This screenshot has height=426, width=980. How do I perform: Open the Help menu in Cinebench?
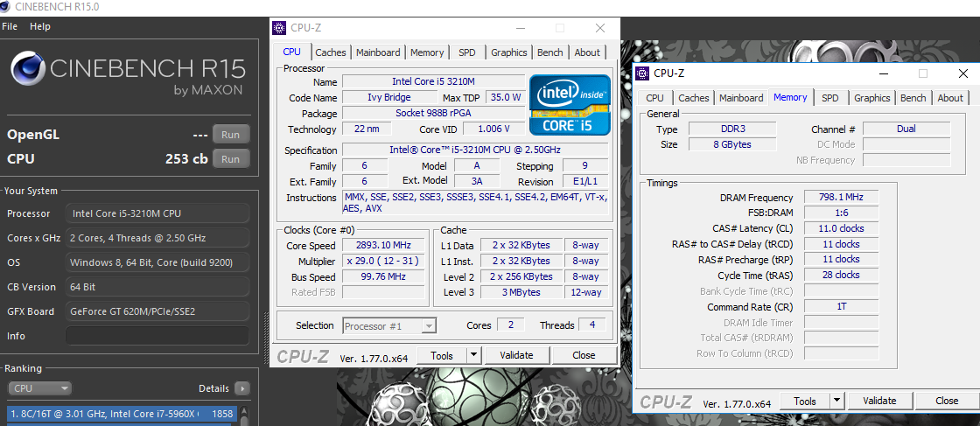coord(40,26)
